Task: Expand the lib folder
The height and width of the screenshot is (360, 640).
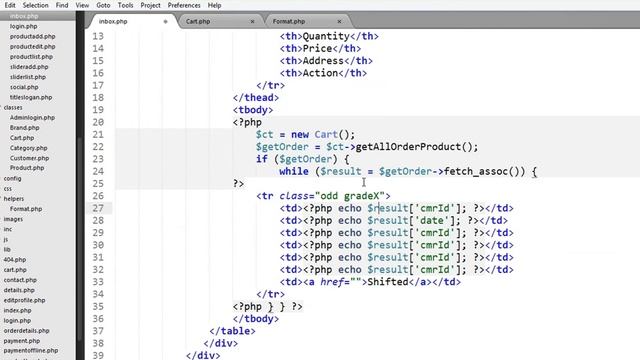Action: pos(7,249)
